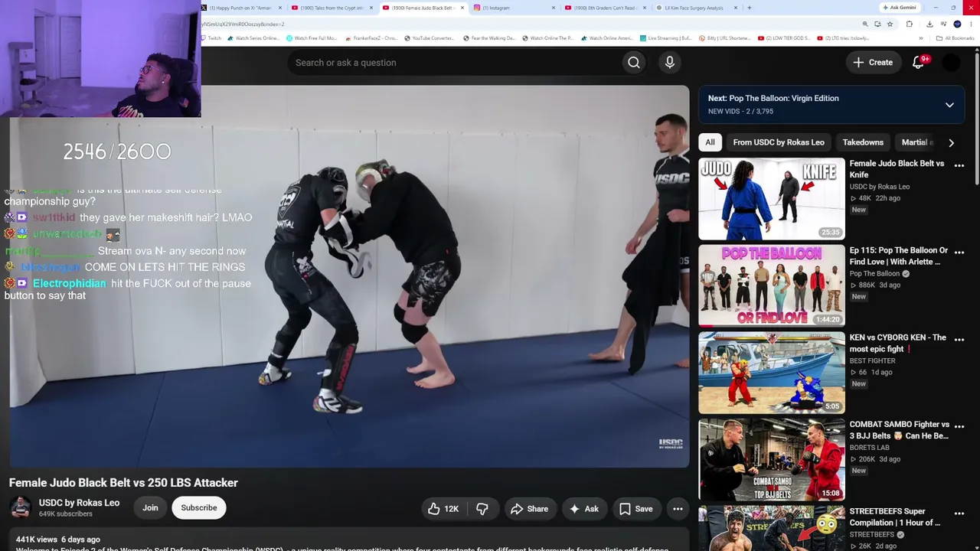Image resolution: width=980 pixels, height=551 pixels.
Task: Open more actions menu under the video
Action: tap(678, 509)
